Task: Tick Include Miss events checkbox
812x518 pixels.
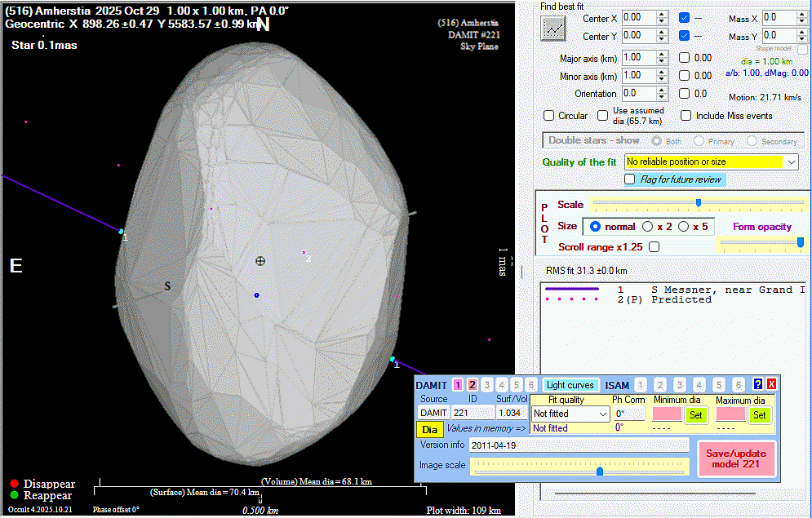Action: click(686, 116)
